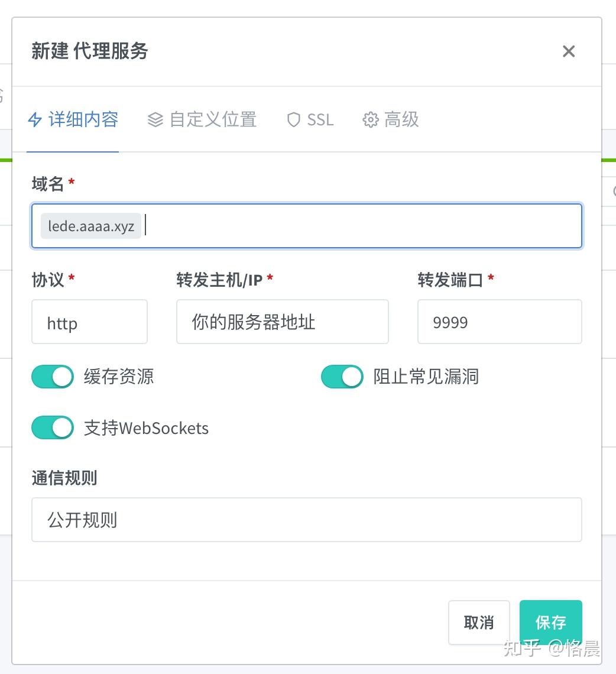
Task: Disable 支持WebSockets toggle
Action: 52,427
